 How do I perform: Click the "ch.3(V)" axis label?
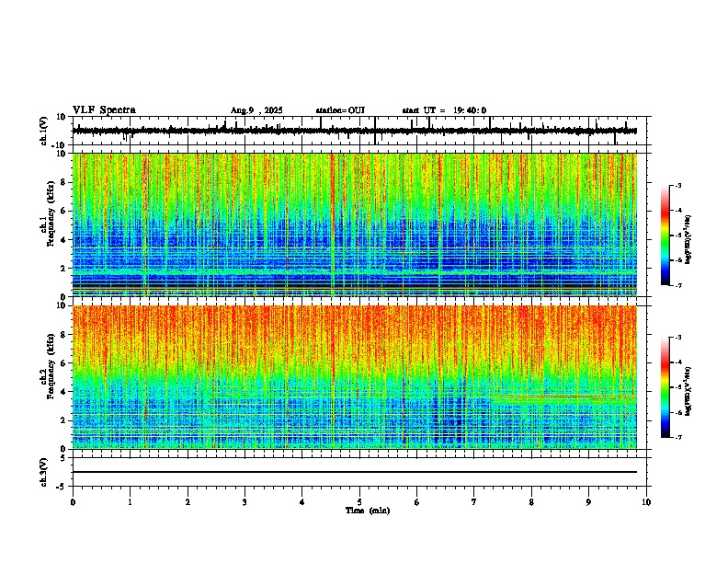[x=44, y=473]
